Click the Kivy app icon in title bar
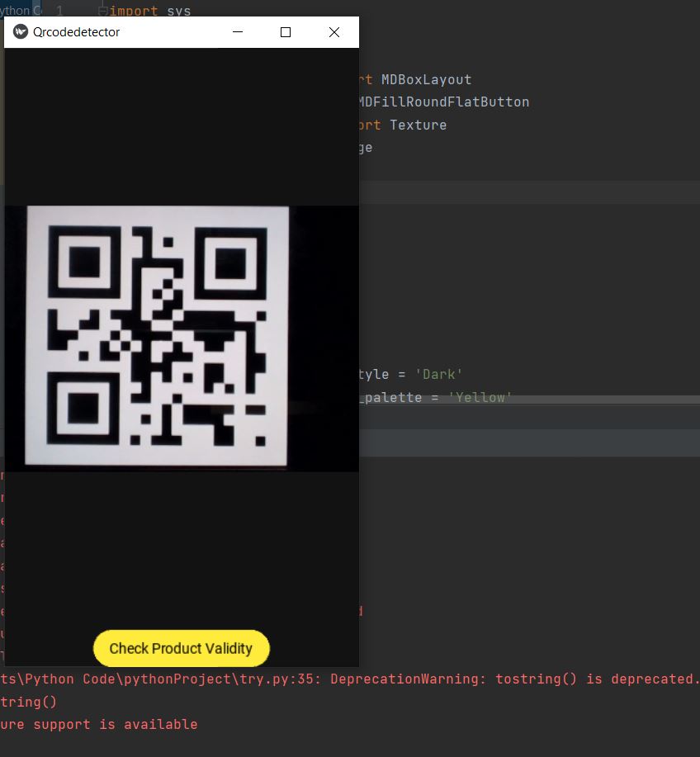 21,32
